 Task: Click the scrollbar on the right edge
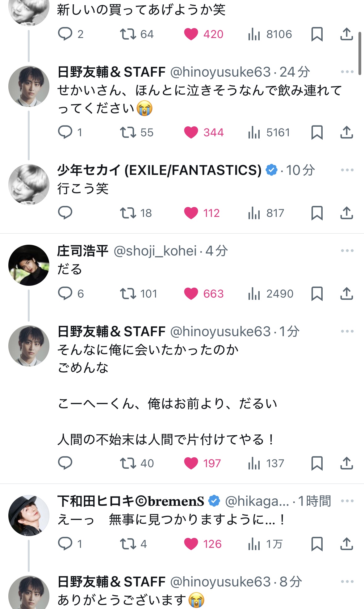pyautogui.click(x=360, y=53)
